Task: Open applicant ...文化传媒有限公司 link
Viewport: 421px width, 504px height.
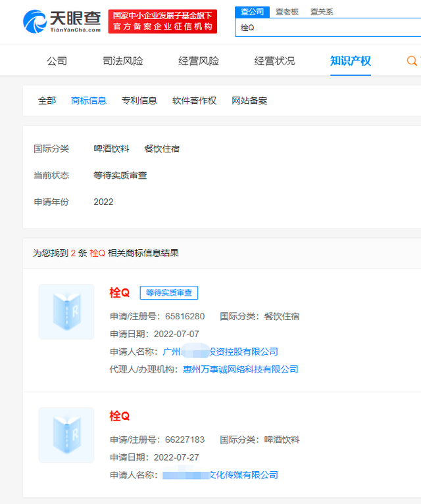Action: point(220,475)
